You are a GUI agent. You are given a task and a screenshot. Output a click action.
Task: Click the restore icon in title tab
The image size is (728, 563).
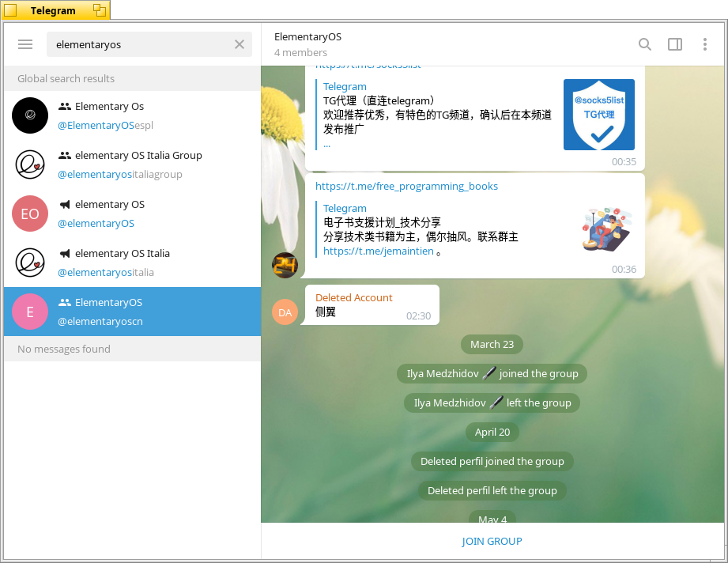pyautogui.click(x=99, y=10)
